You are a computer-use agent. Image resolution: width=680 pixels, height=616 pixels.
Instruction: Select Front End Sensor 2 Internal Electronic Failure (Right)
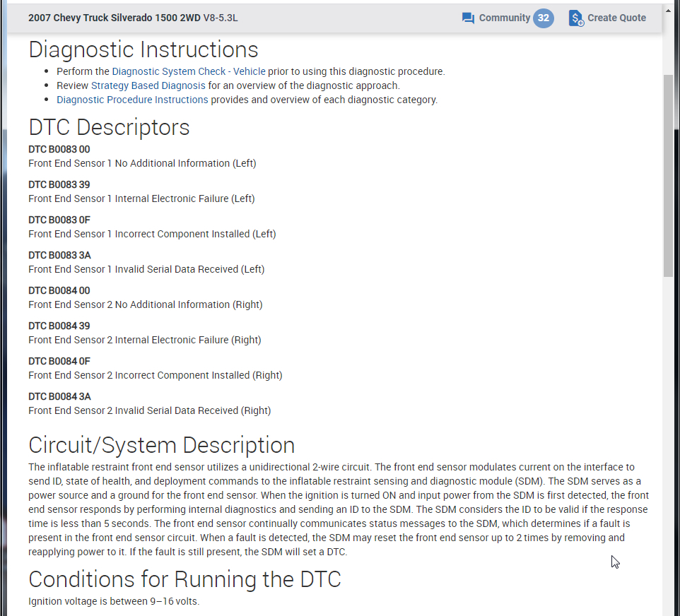(145, 340)
